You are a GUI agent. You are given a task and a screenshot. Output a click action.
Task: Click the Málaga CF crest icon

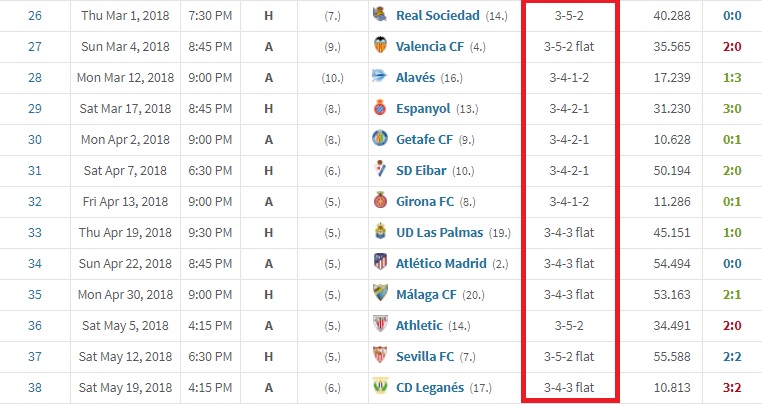click(x=380, y=293)
